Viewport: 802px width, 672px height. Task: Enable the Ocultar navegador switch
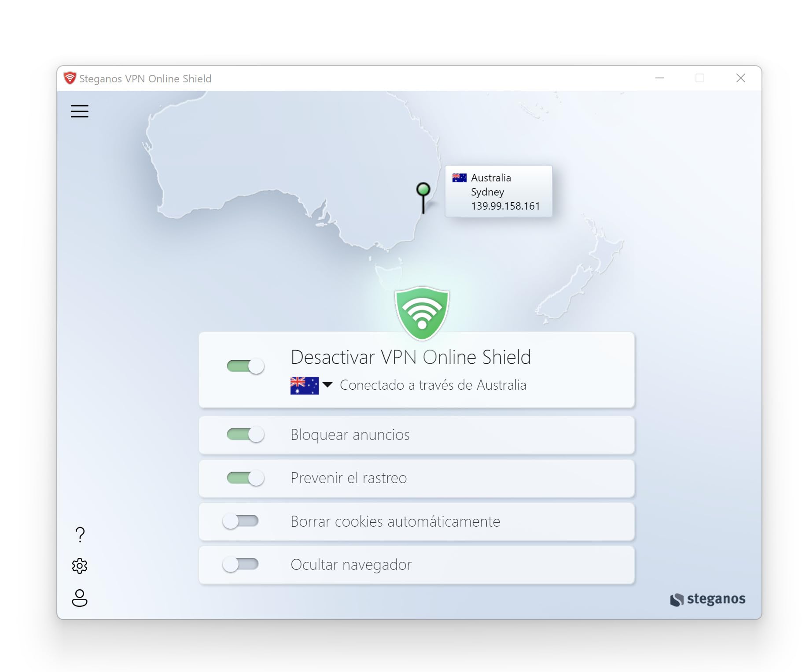(240, 564)
